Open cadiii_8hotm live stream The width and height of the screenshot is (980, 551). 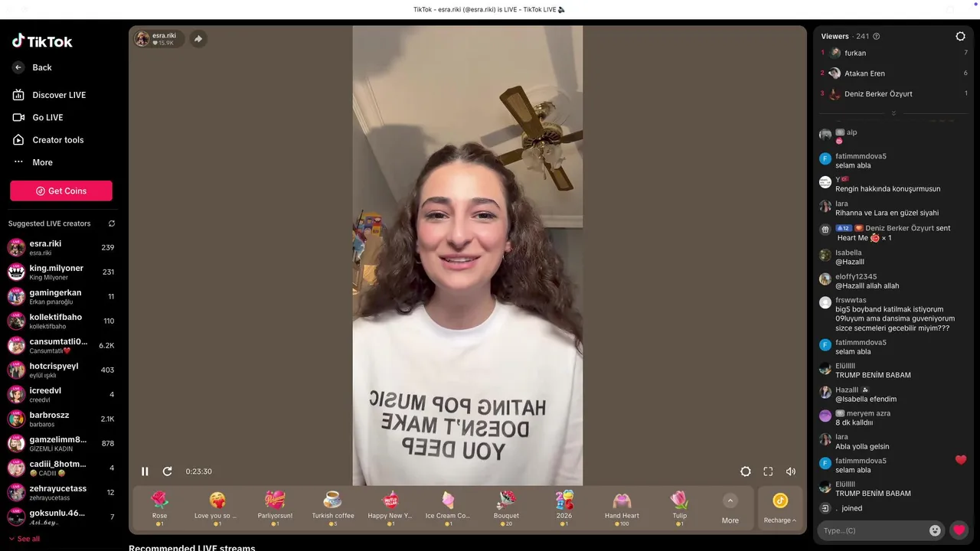click(x=61, y=468)
